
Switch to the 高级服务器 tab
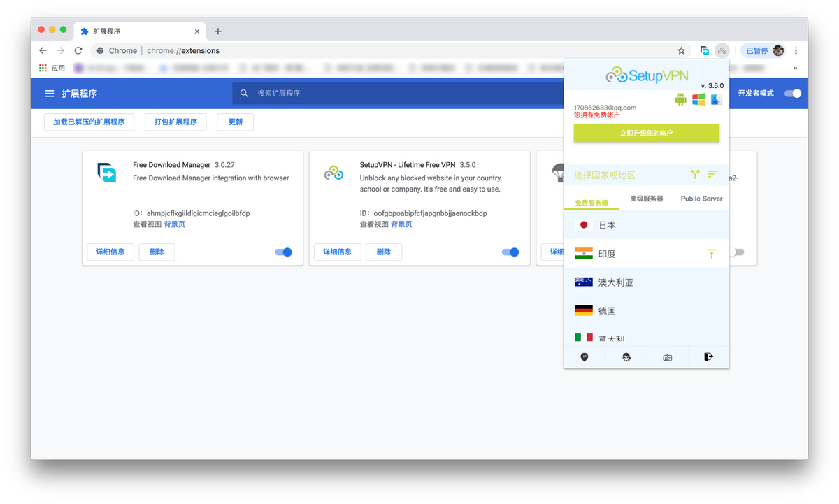[x=646, y=199]
